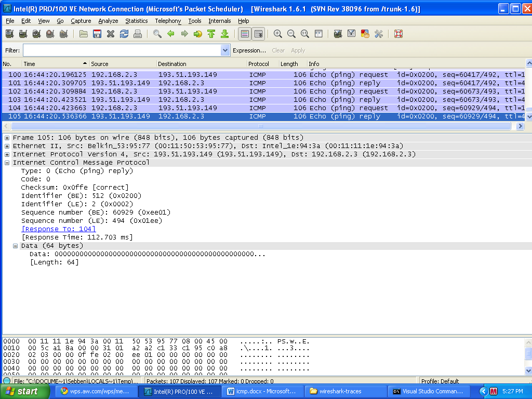Image resolution: width=532 pixels, height=399 pixels.
Task: Click into the display Filter field
Action: 122,50
